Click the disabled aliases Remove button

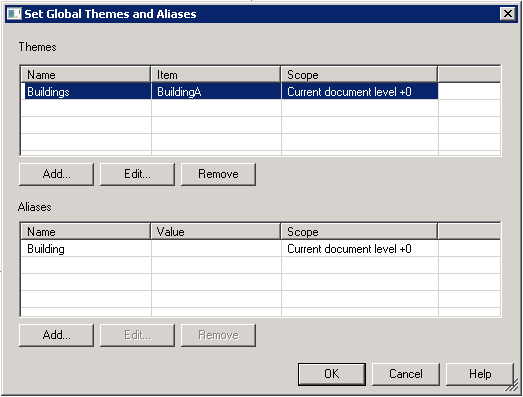click(218, 335)
